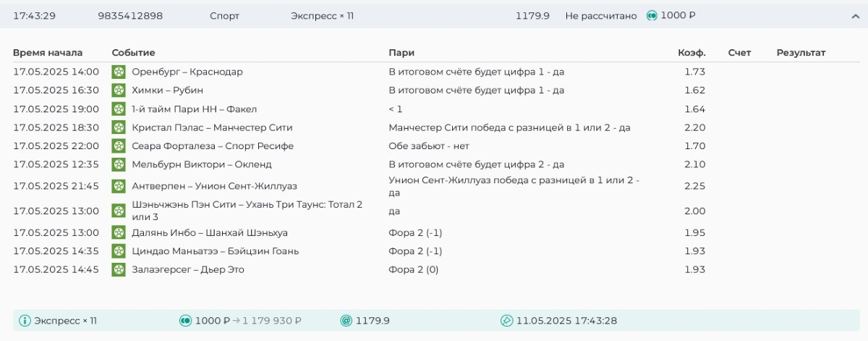Image resolution: width=868 pixels, height=341 pixels.
Task: Collapse the bet details with top-right chevron
Action: tap(855, 16)
